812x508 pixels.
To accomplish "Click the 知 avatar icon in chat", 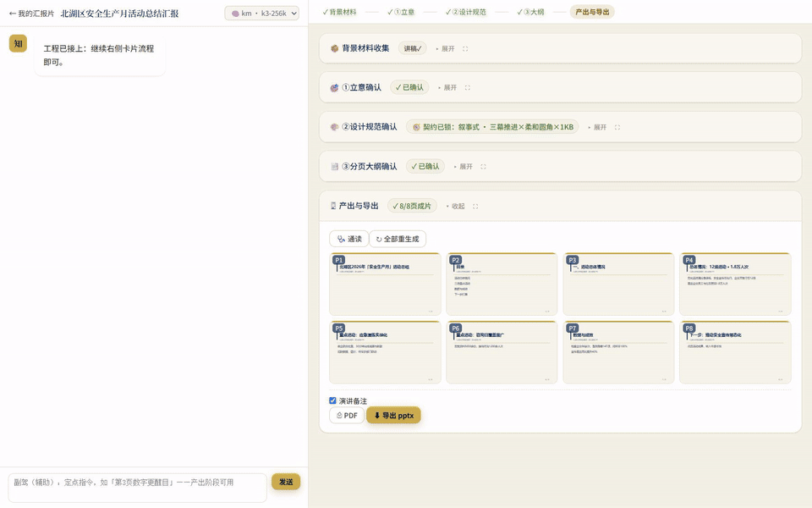I will pyautogui.click(x=18, y=43).
